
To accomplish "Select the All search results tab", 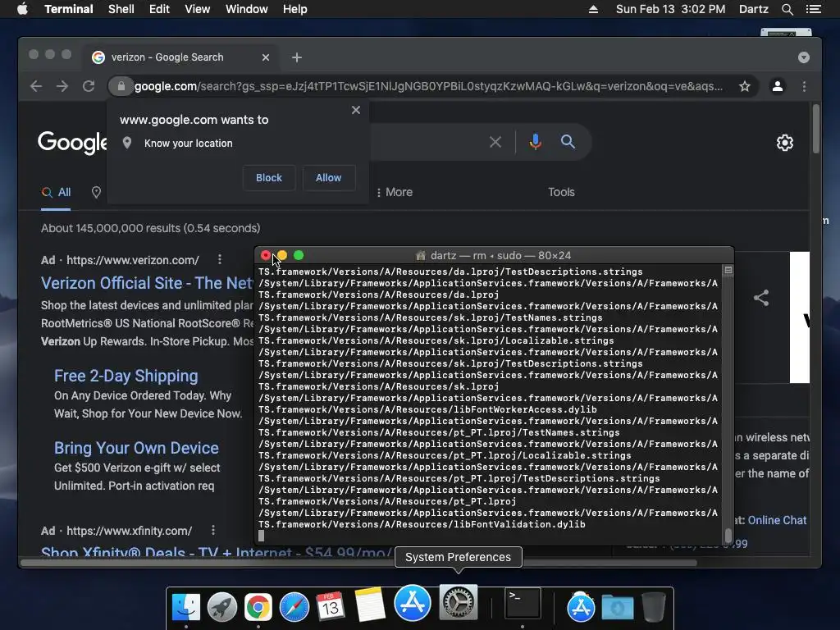I will tap(57, 192).
